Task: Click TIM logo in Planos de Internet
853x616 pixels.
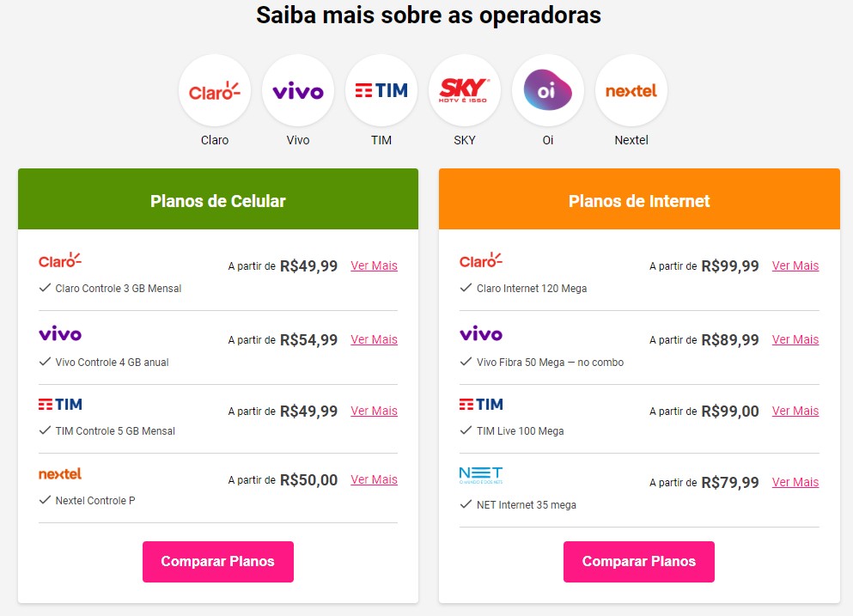Action: (481, 404)
